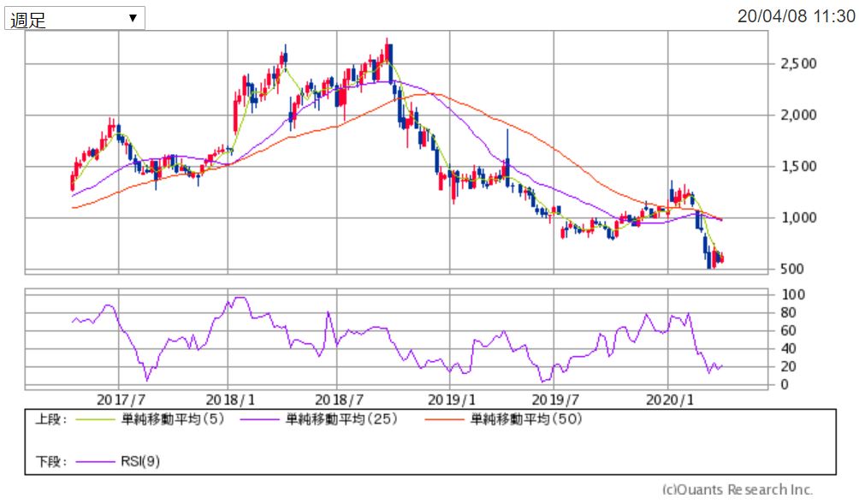Click the 2019/1 date axis label
The image size is (859, 504).
click(452, 400)
